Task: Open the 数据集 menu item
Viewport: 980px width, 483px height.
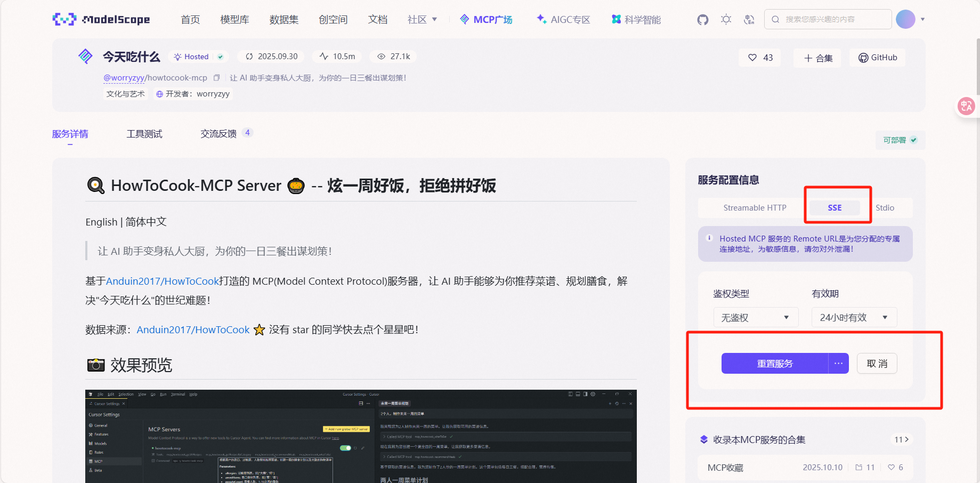Action: 284,20
